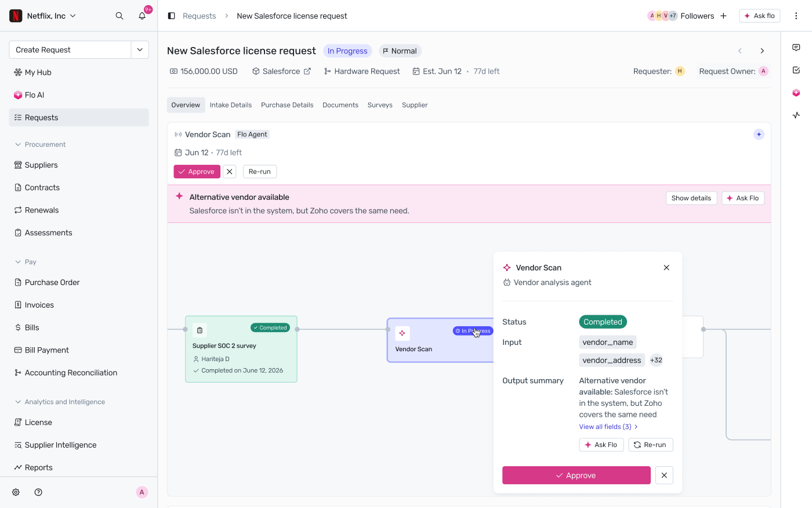This screenshot has width=812, height=508.
Task: Close the Vendor Scan popup
Action: (666, 268)
